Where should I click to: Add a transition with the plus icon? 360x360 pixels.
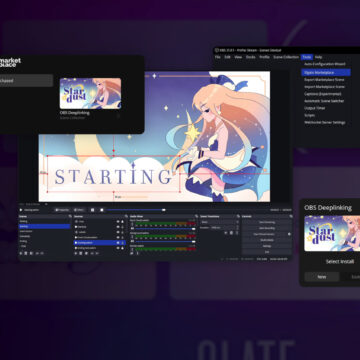pyautogui.click(x=226, y=233)
